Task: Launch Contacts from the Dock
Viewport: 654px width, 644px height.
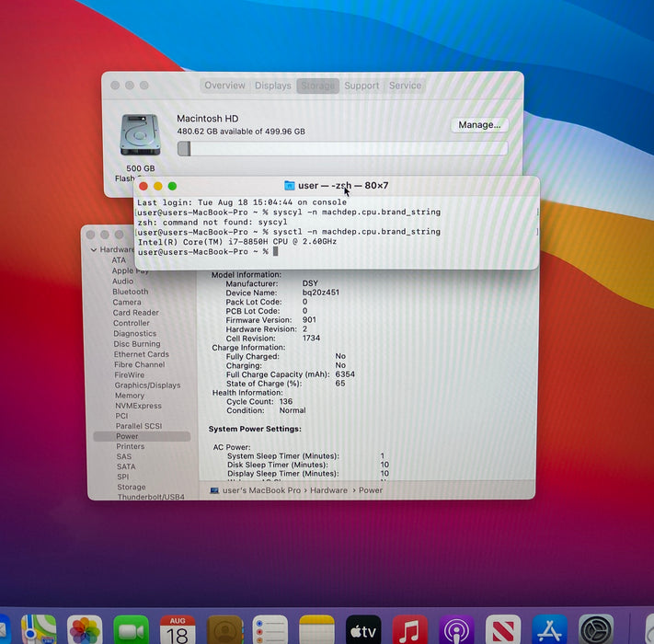Action: click(224, 629)
